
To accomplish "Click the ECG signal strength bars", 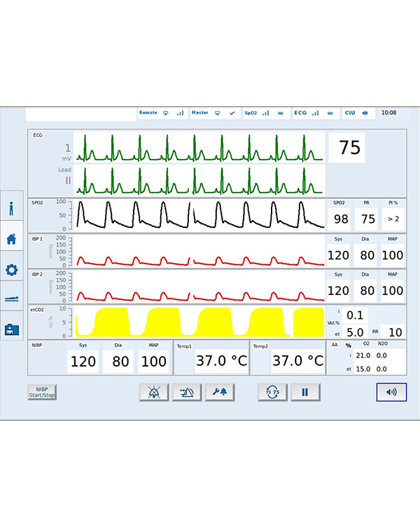I will (x=315, y=114).
